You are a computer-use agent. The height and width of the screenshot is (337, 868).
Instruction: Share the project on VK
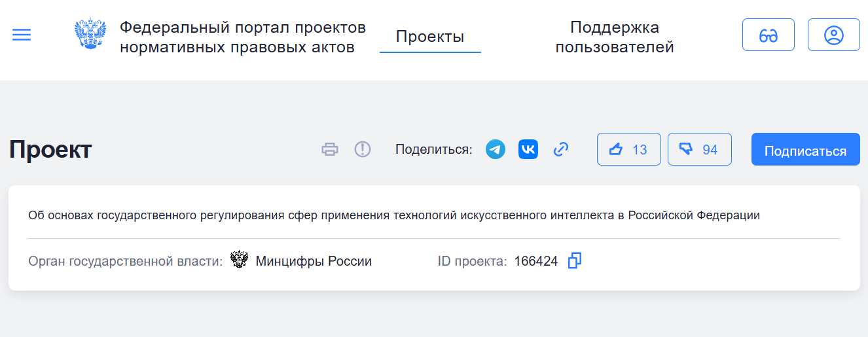(528, 150)
